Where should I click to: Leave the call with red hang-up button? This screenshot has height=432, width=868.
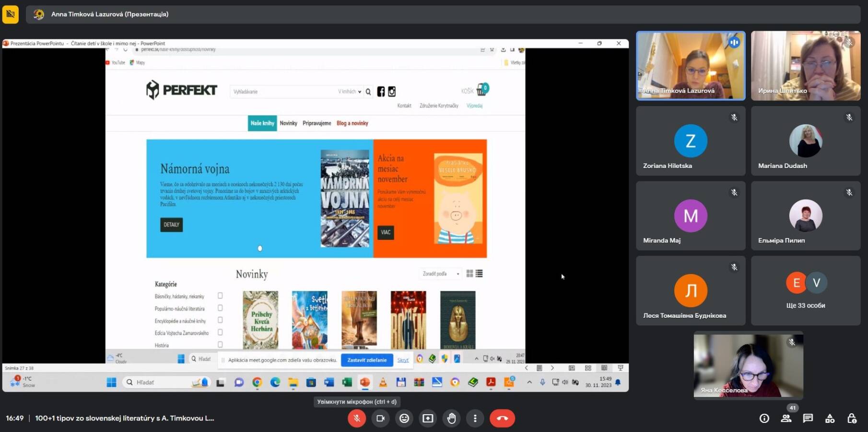[502, 418]
